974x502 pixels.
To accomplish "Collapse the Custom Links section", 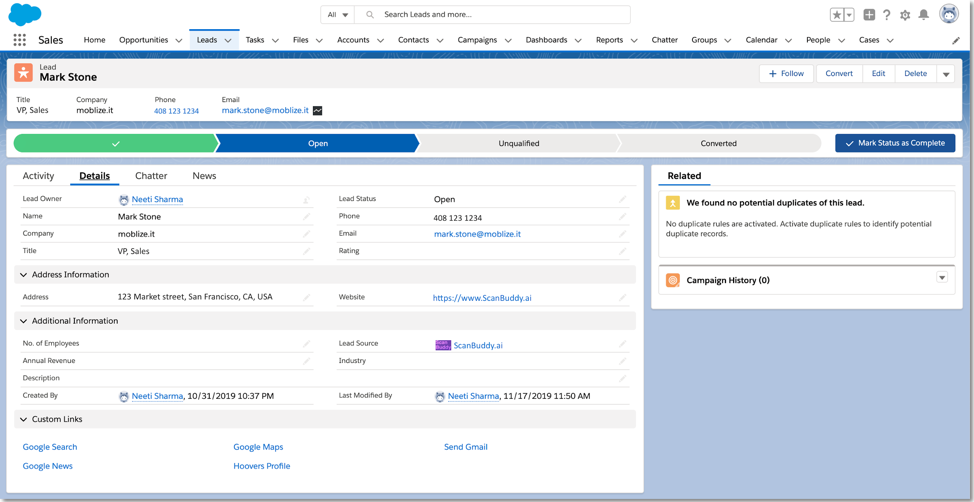I will 23,420.
